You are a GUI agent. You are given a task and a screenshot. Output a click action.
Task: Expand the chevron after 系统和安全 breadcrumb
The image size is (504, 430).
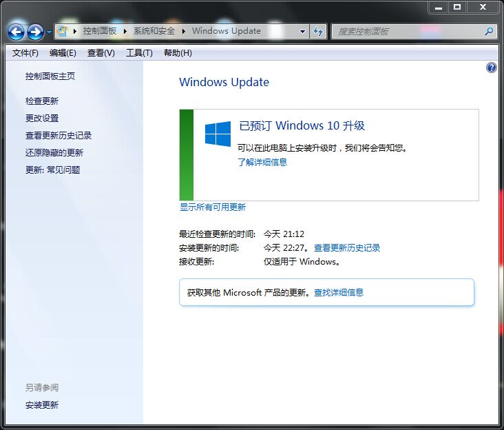184,31
